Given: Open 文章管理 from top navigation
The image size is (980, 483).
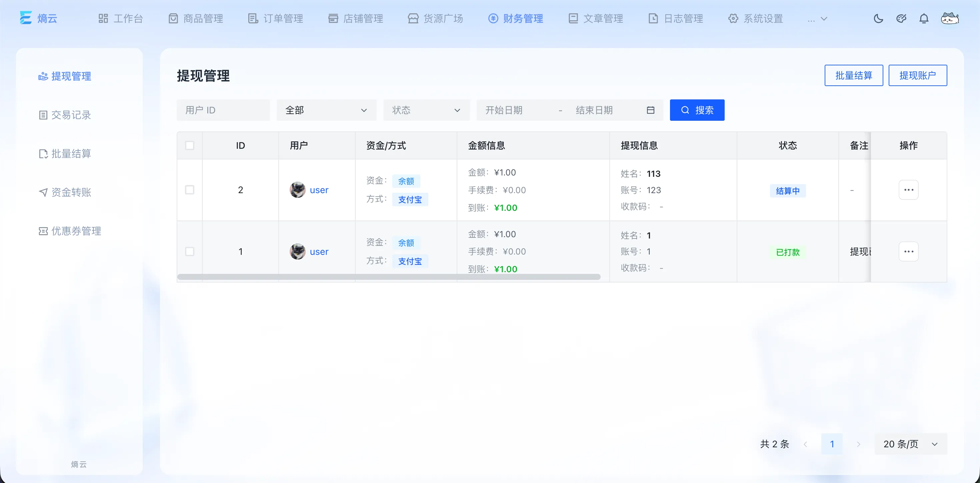Looking at the screenshot, I should pos(595,18).
